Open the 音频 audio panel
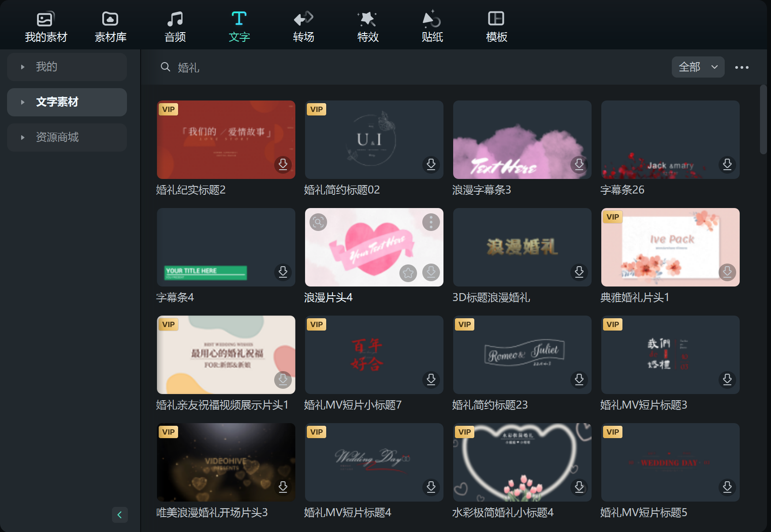The height and width of the screenshot is (532, 771). (x=175, y=25)
